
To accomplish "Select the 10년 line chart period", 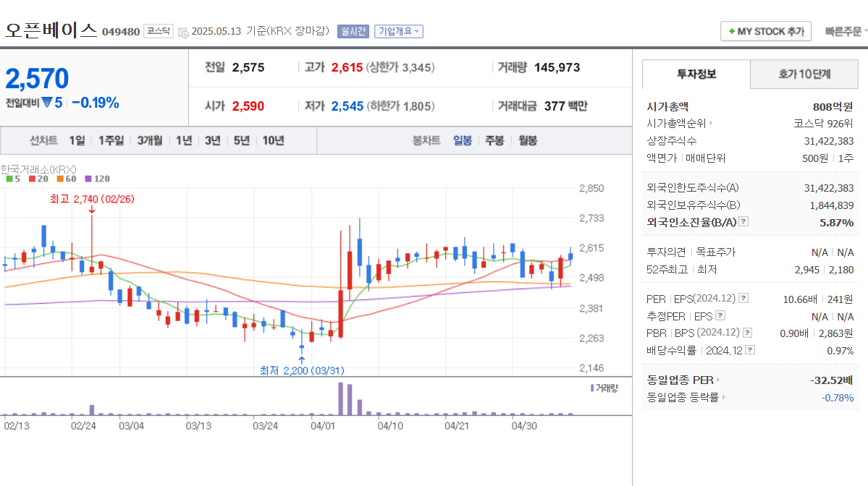I will click(273, 140).
